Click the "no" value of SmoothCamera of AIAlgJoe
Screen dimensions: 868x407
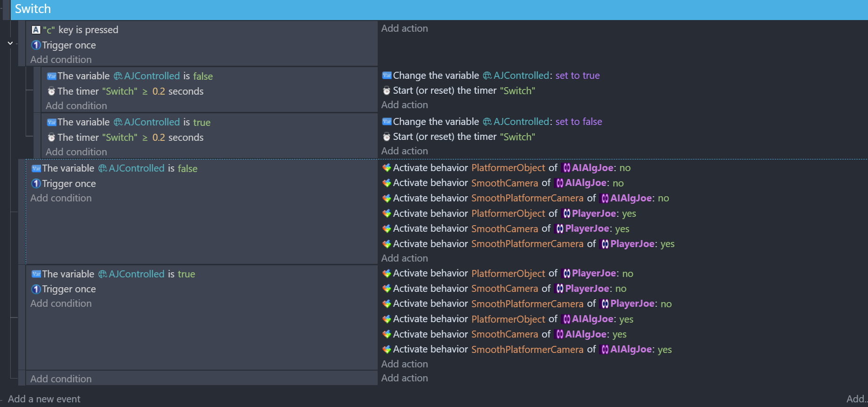coord(618,183)
